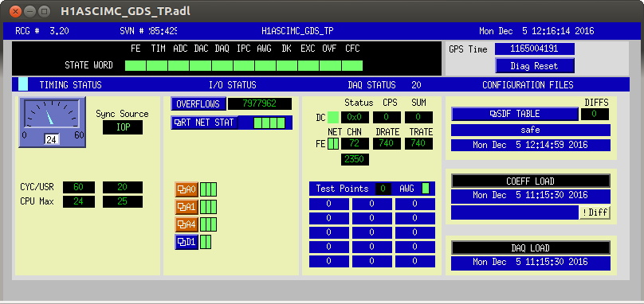Click the SVN number field in header
The image size is (644, 304).
(x=163, y=31)
